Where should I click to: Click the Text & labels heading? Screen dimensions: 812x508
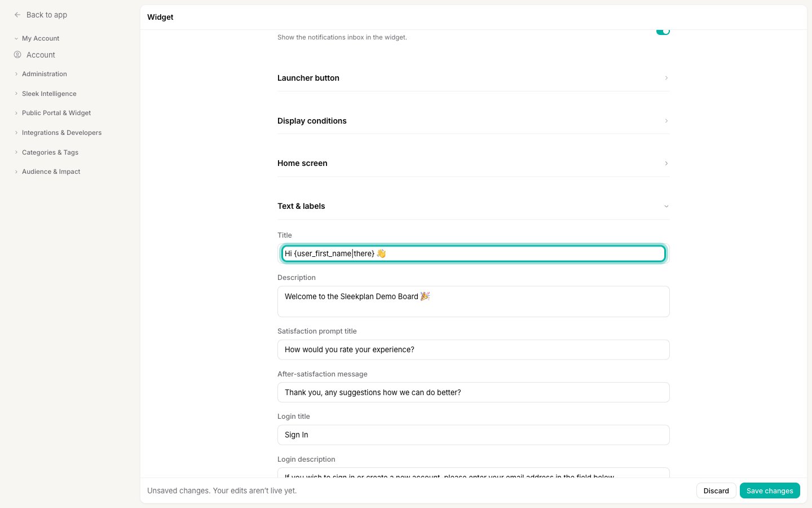coord(301,206)
